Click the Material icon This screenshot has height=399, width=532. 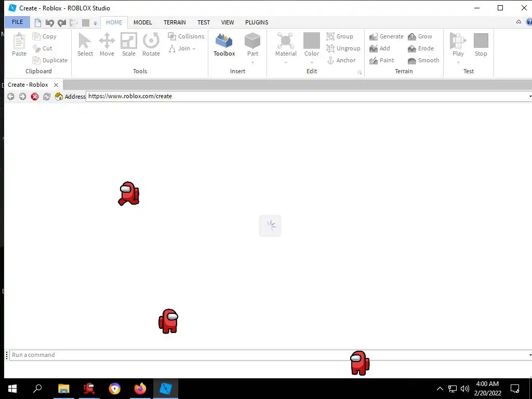(286, 41)
